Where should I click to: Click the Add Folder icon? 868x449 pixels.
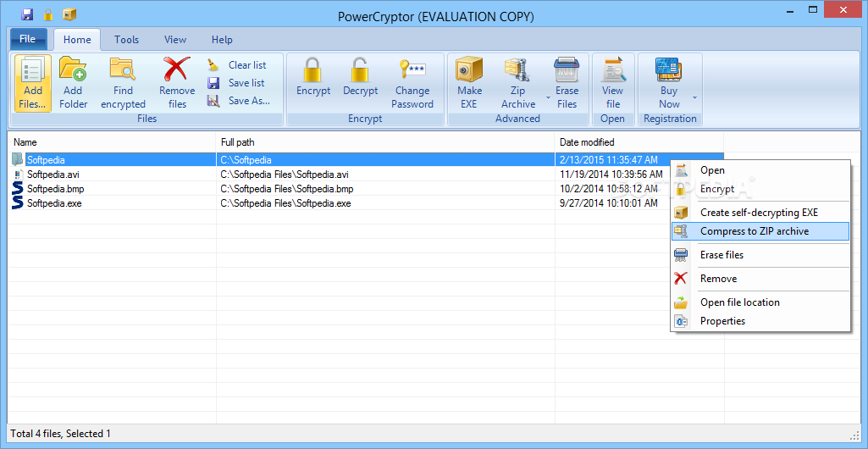click(x=73, y=69)
